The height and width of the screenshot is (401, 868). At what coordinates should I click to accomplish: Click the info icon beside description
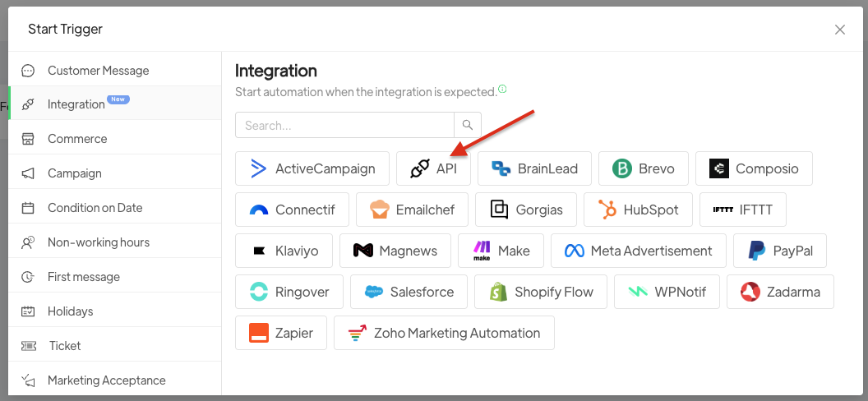502,90
